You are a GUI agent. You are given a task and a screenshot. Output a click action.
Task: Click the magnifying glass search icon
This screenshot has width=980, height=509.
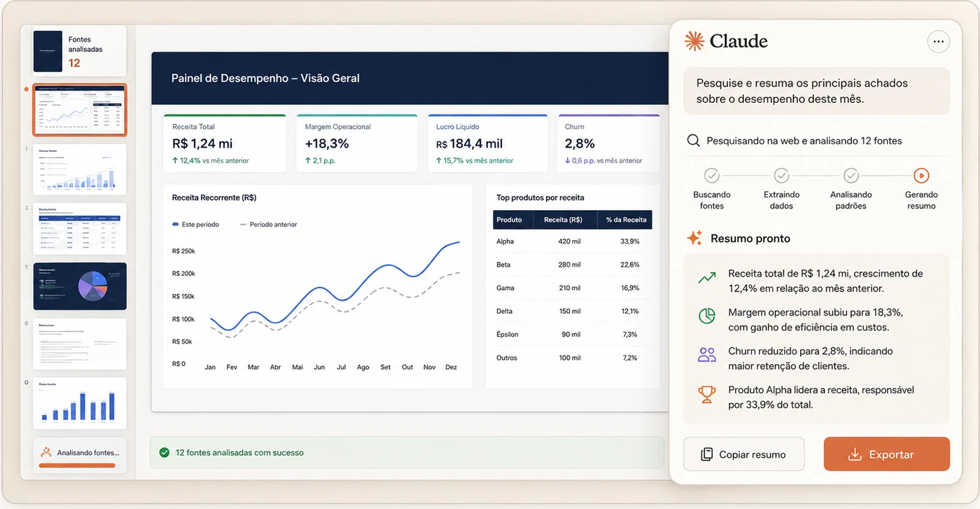tap(694, 141)
